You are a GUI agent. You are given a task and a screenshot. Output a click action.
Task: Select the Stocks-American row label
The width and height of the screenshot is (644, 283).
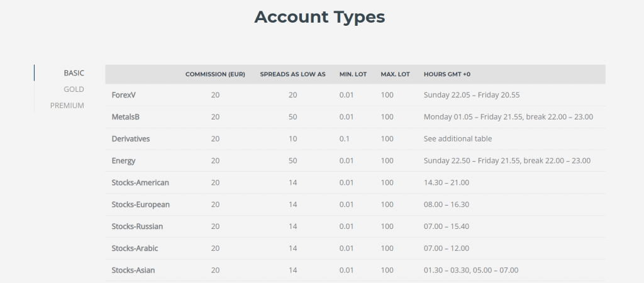click(x=140, y=183)
